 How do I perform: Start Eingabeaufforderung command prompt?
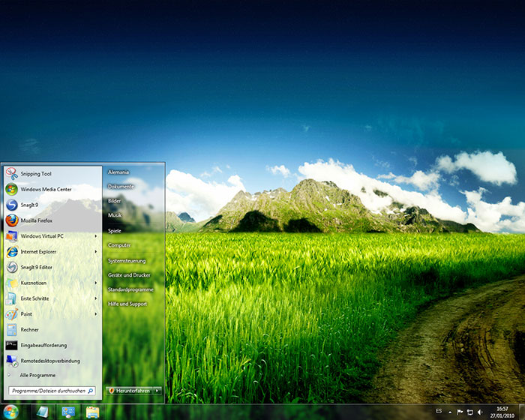(43, 345)
